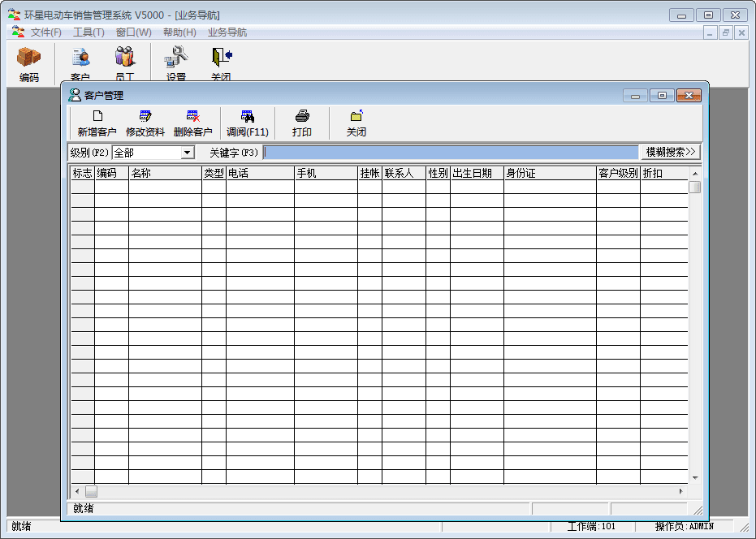Open the 编码 coding module icon

[x=29, y=58]
